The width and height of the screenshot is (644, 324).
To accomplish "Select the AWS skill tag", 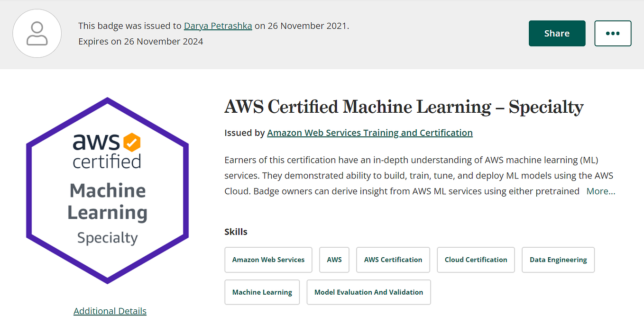I will (334, 260).
